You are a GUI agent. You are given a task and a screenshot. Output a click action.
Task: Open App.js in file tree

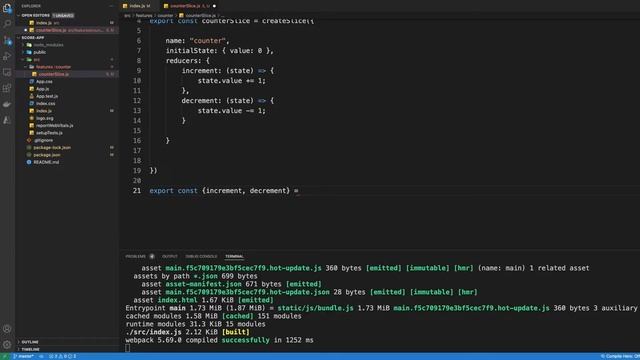(42, 89)
